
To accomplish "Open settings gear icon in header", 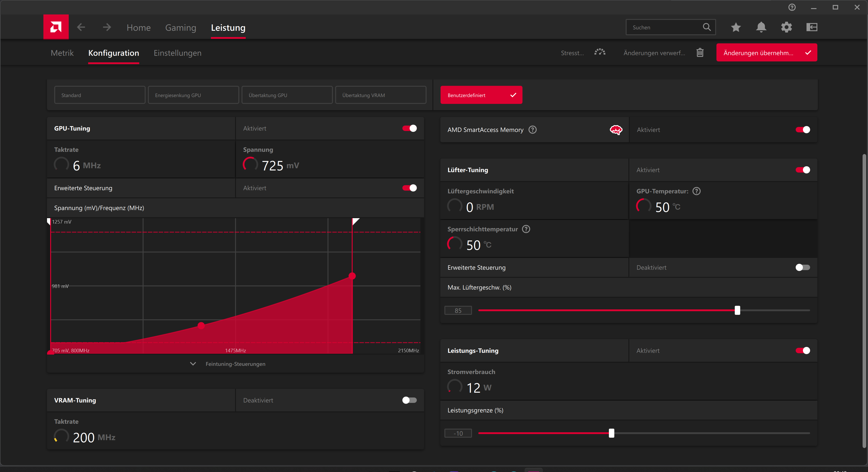I will tap(786, 27).
